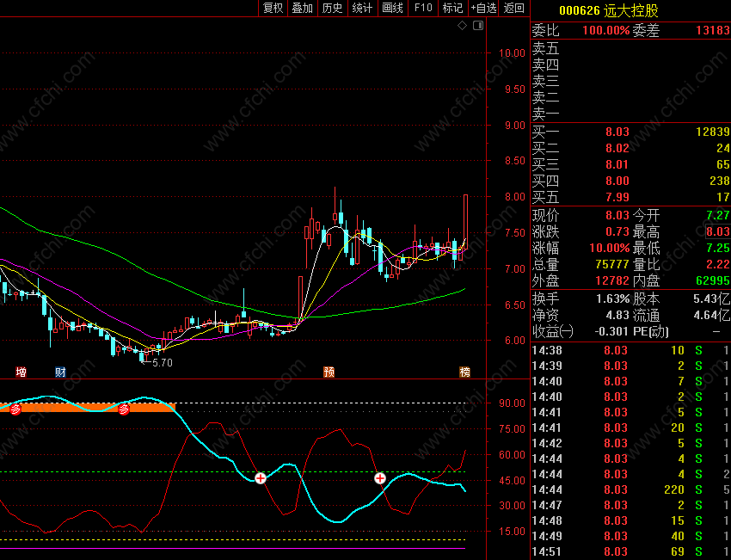This screenshot has width=731, height=560.
Task: Open F10 company information
Action: tap(423, 8)
